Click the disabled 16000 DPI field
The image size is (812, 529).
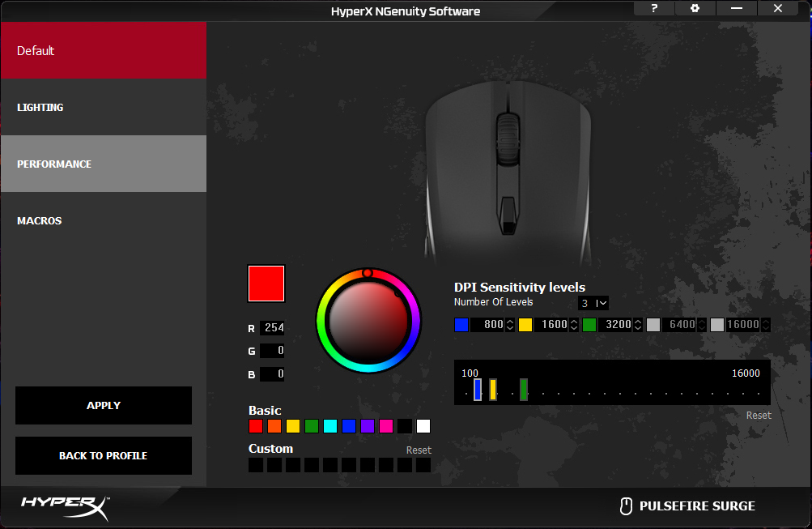coord(743,325)
